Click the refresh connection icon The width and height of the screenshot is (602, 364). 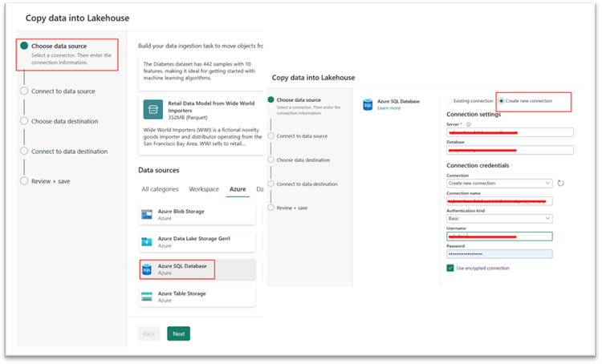point(560,184)
